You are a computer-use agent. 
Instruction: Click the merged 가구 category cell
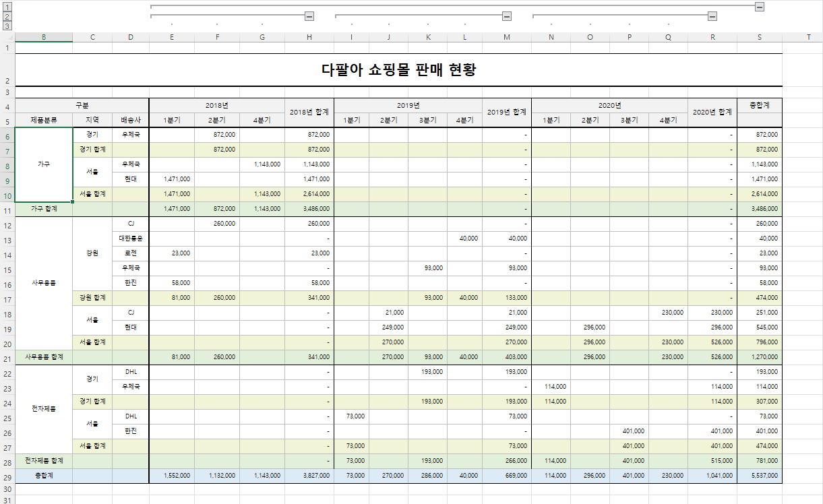click(44, 164)
